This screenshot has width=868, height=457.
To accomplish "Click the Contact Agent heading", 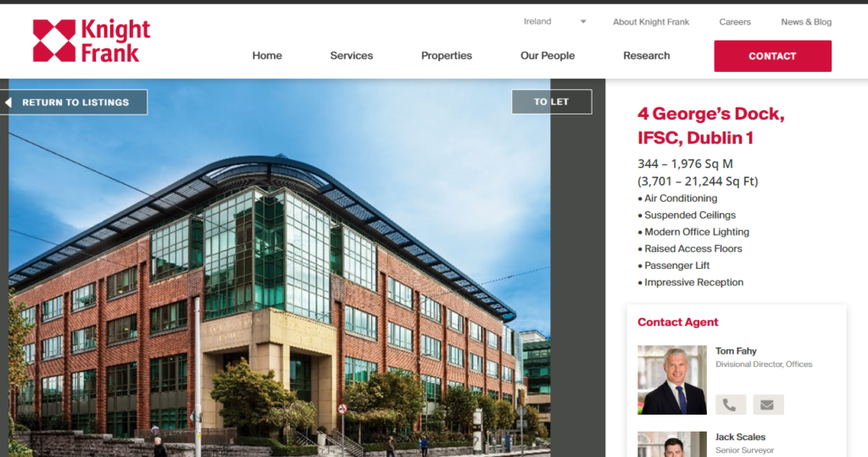I will (x=678, y=322).
